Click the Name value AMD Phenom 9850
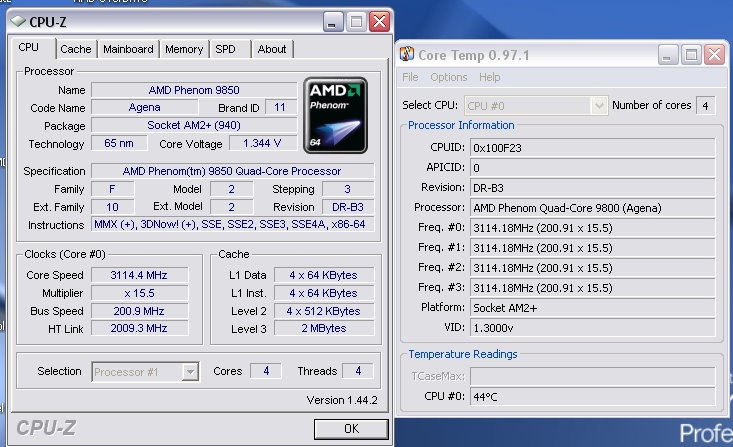 [194, 90]
